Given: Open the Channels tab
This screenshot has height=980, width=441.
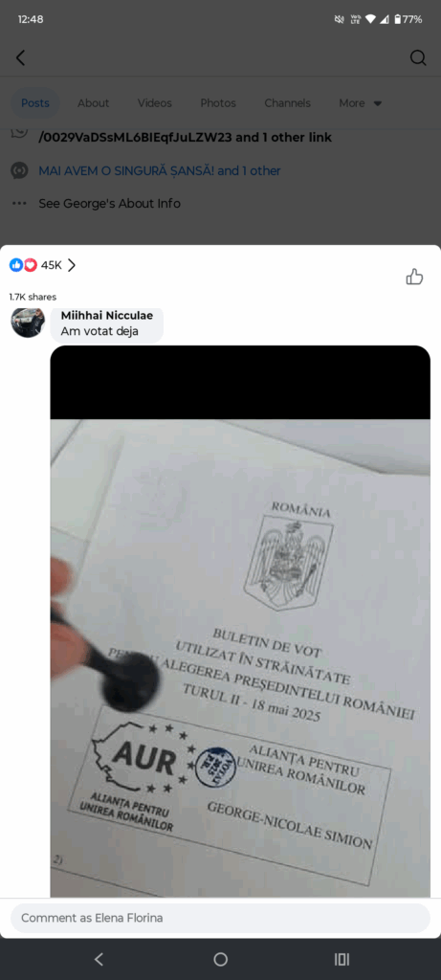Looking at the screenshot, I should tap(287, 103).
